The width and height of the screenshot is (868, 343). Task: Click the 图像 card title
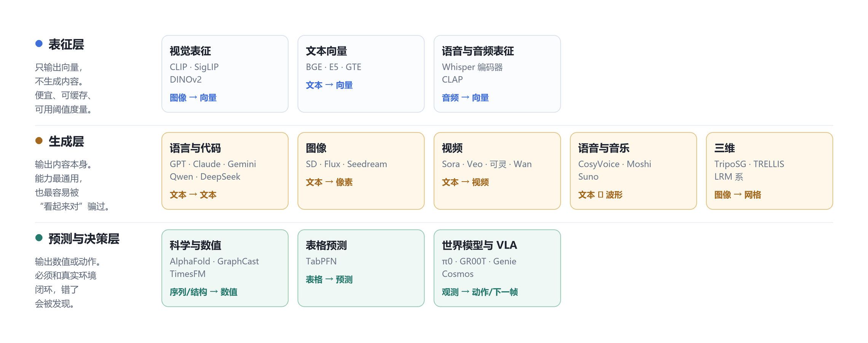(x=316, y=148)
